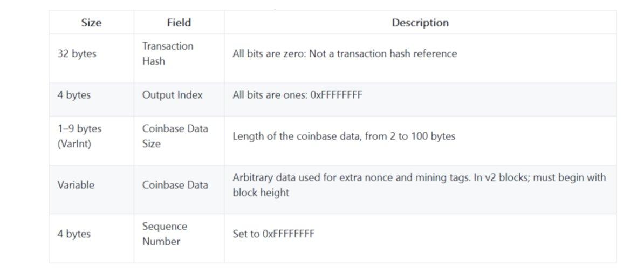This screenshot has width=644, height=274.
Task: Select the 'All bits are zero' description
Action: 345,53
